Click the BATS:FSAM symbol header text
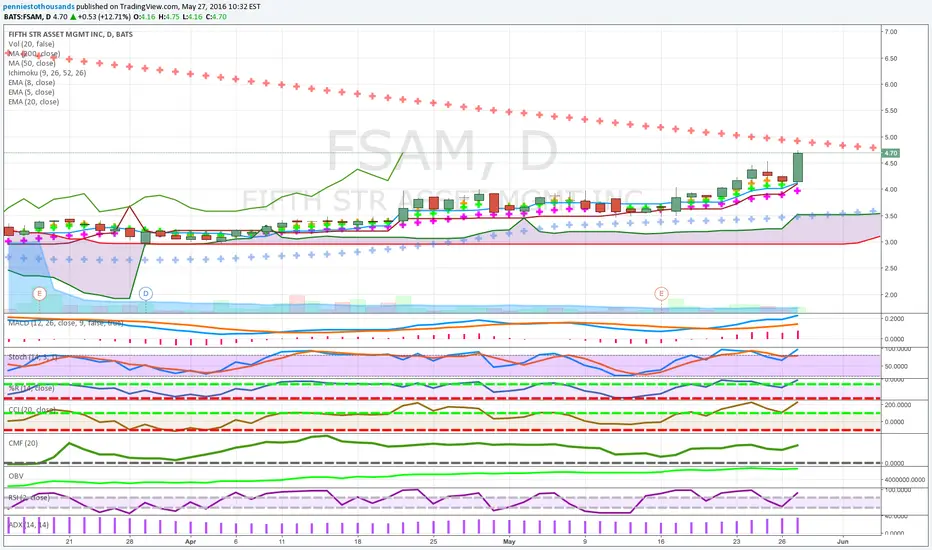 26,17
